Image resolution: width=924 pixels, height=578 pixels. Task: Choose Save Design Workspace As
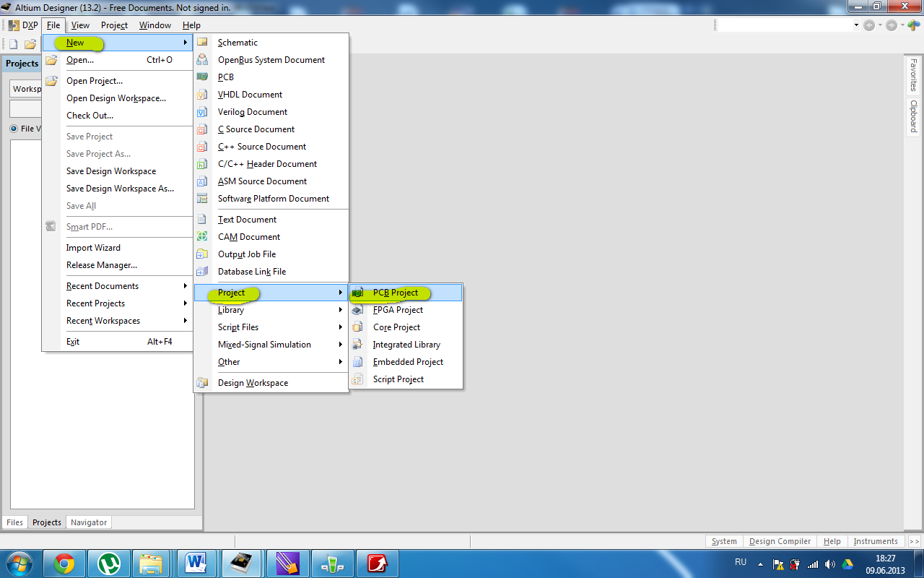point(117,189)
